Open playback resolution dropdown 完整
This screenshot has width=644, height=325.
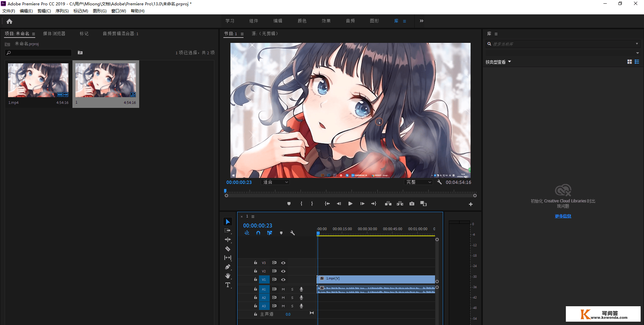[x=419, y=182]
